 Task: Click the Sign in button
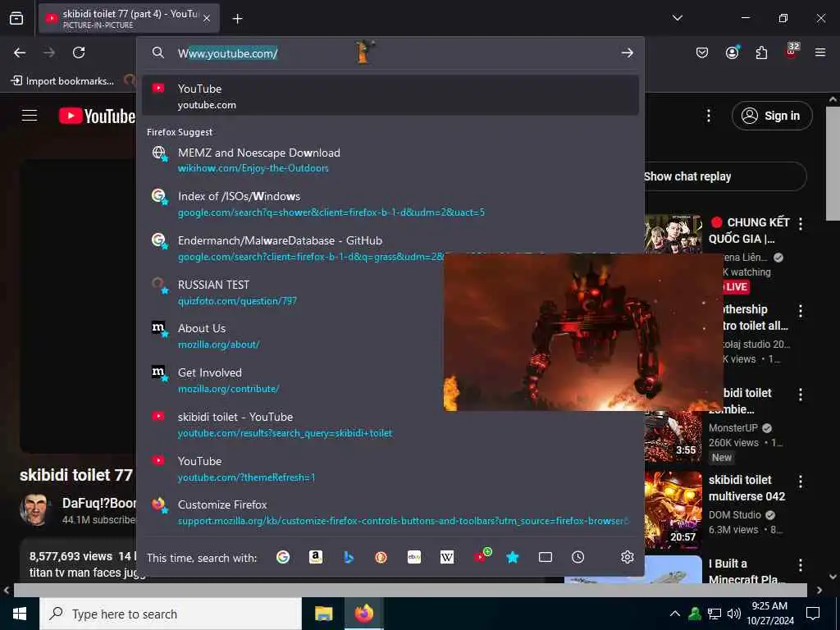click(772, 116)
